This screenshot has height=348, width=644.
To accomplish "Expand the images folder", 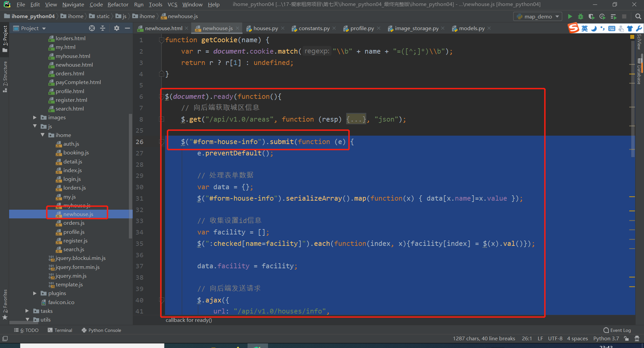I will click(35, 118).
